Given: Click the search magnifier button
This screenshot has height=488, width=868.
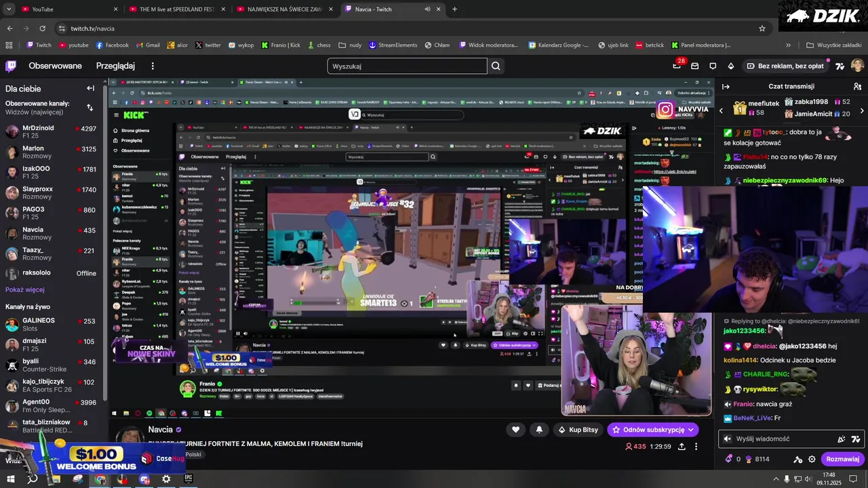Looking at the screenshot, I should [496, 66].
